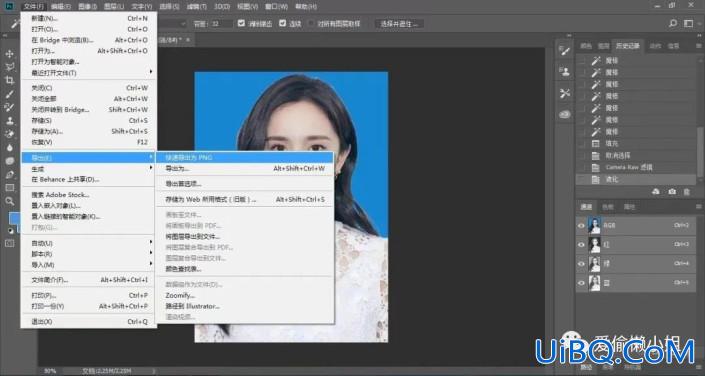This screenshot has width=705, height=376.
Task: Click the Photoshop logo icon
Action: 9,6
